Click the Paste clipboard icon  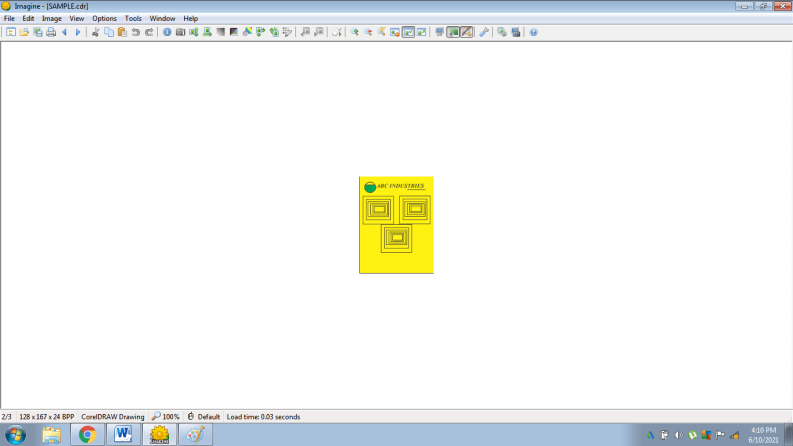click(122, 32)
